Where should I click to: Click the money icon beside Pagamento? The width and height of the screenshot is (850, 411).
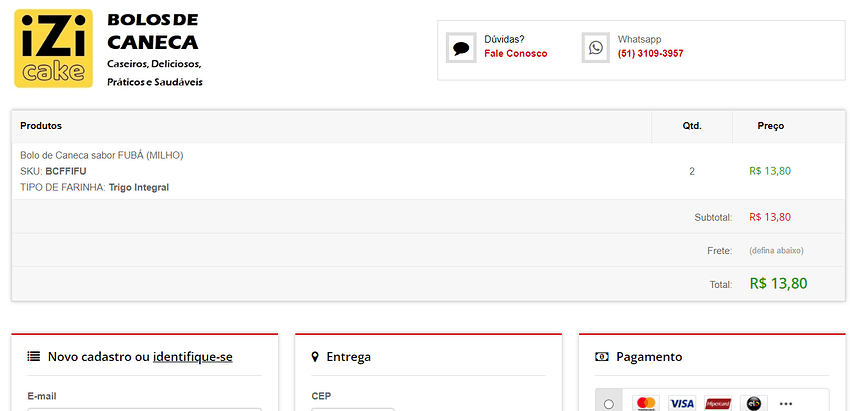point(601,357)
